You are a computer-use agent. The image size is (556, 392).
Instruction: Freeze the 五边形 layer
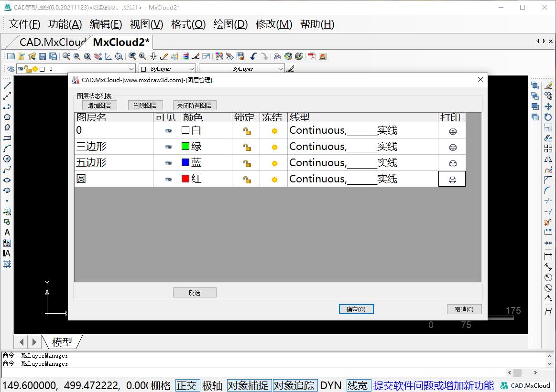click(273, 163)
